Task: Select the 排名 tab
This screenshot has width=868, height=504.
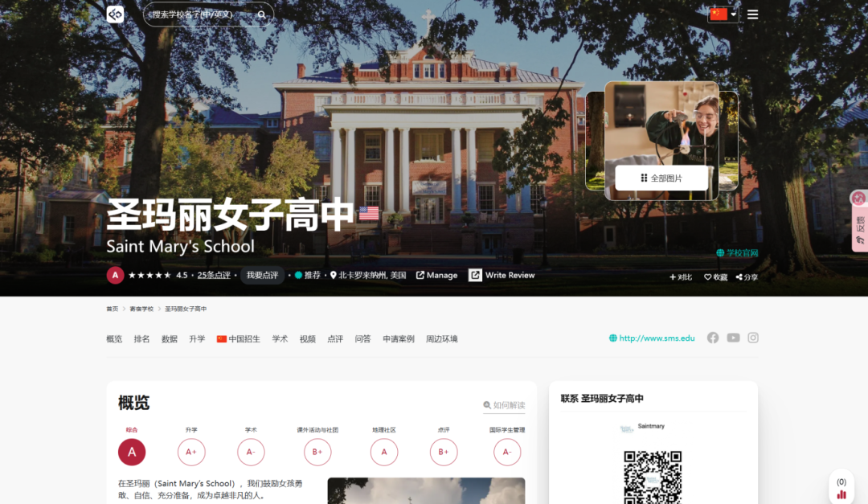Action: tap(141, 339)
